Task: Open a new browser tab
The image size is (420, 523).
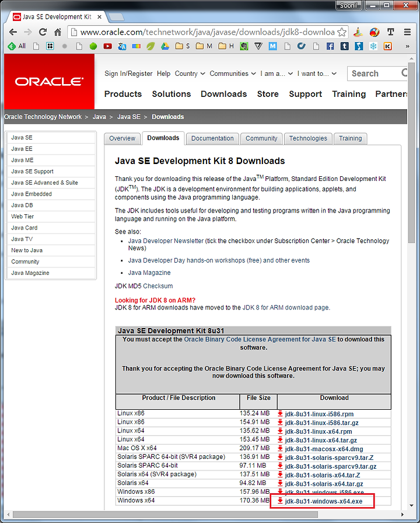Action: point(116,17)
